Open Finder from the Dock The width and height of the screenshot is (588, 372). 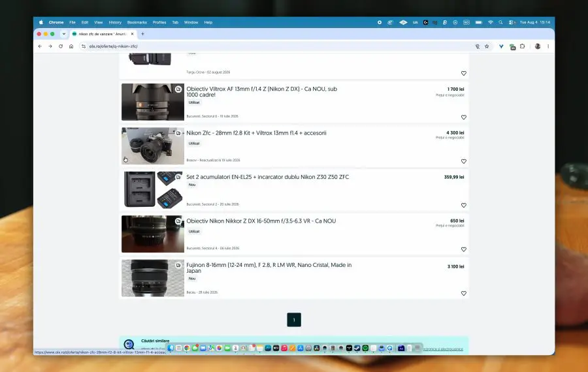click(x=171, y=348)
